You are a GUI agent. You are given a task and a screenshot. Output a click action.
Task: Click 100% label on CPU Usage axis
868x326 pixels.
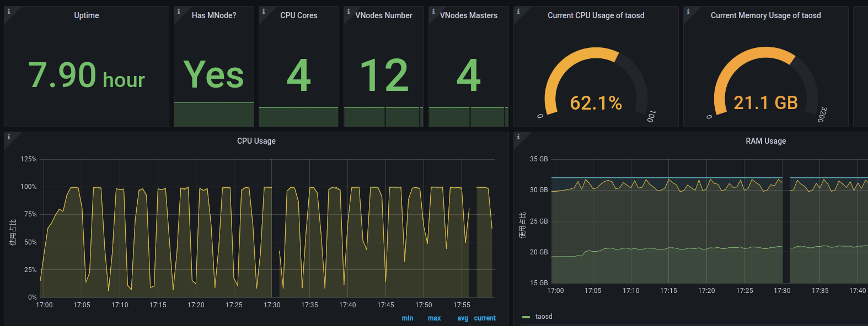[29, 187]
